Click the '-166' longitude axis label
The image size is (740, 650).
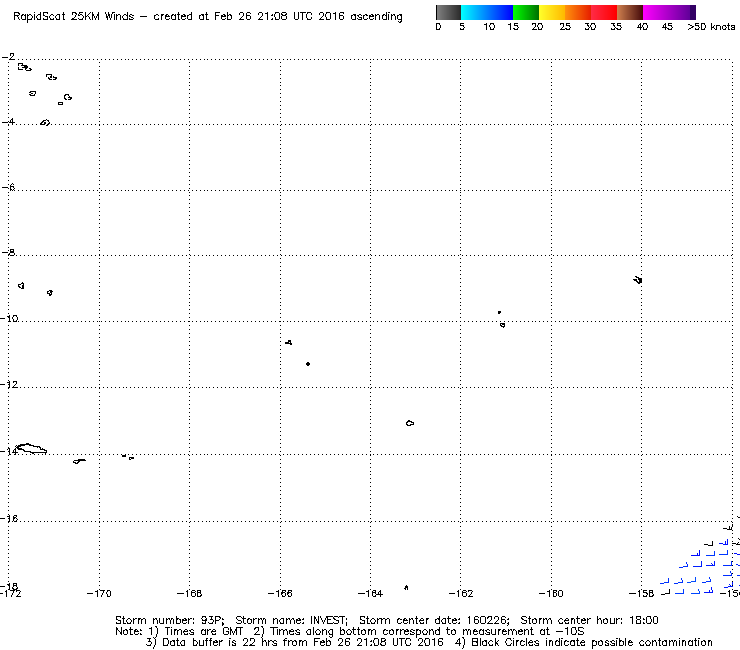280,593
